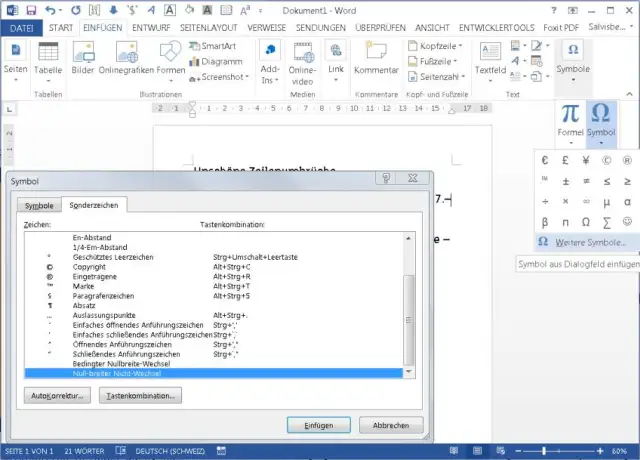Insert the smiley face symbol from the gallery
This screenshot has width=640, height=460.
(627, 220)
